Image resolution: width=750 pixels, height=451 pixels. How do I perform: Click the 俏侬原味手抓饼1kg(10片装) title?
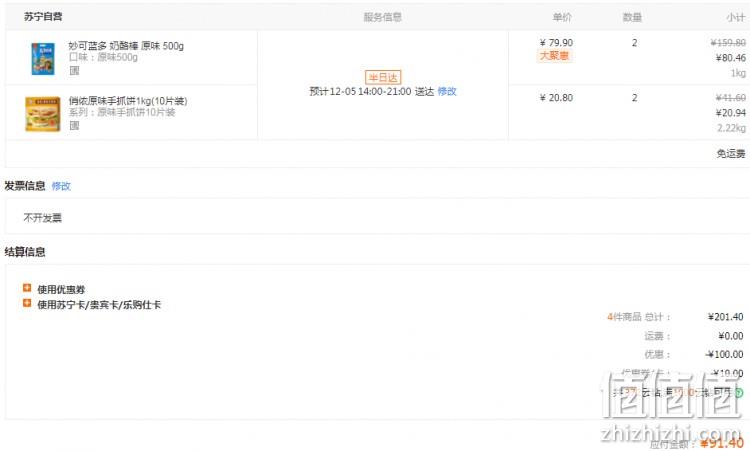(x=128, y=101)
